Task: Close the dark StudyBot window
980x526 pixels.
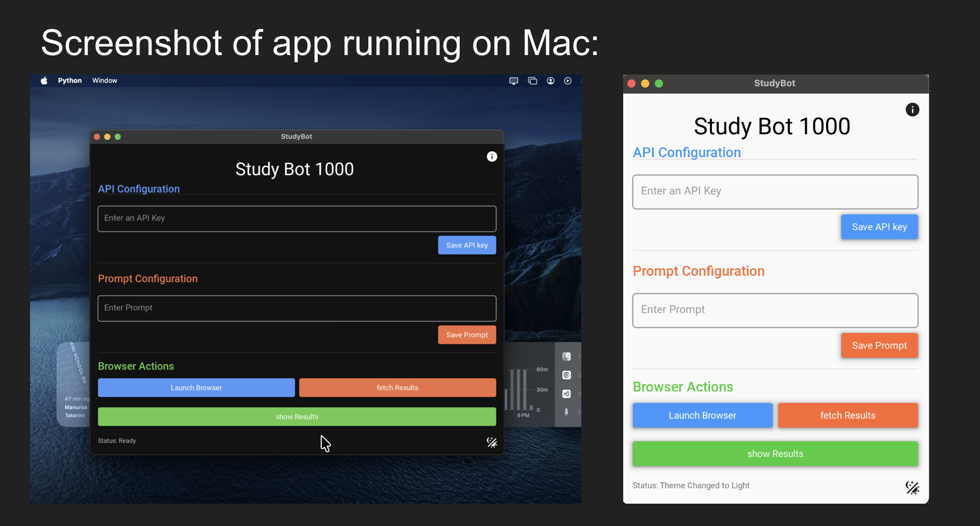Action: 97,137
